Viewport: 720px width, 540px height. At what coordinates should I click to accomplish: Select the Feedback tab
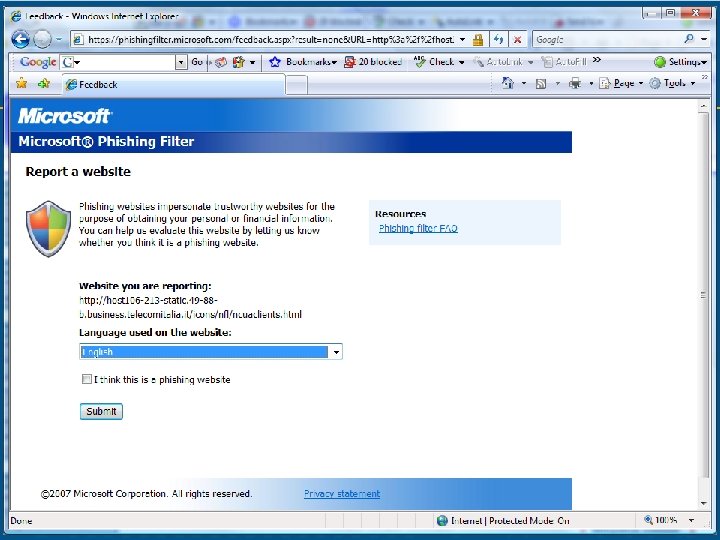tap(174, 85)
